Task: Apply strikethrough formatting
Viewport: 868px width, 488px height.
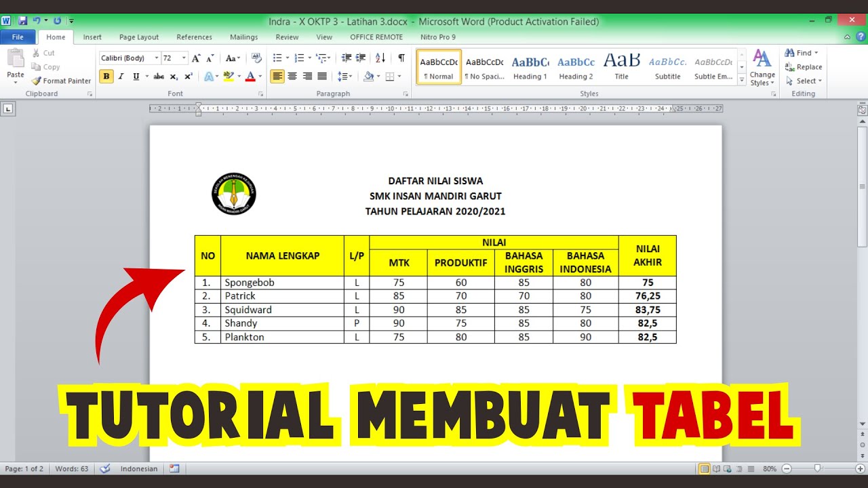Action: click(159, 77)
